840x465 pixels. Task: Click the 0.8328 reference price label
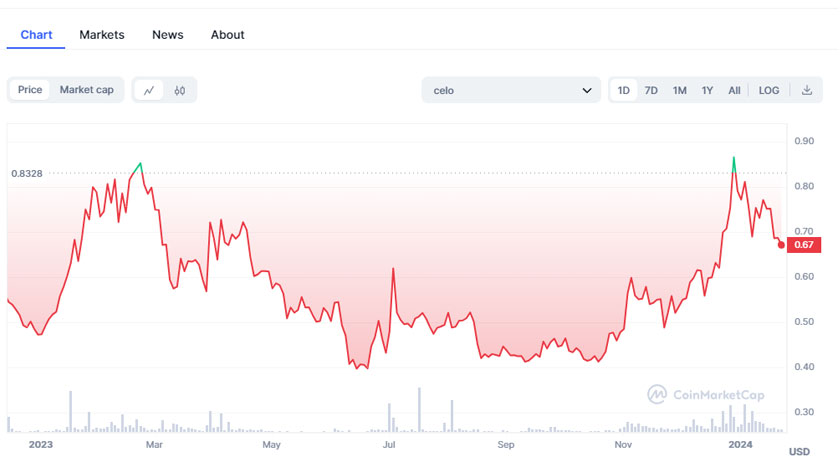[x=27, y=174]
